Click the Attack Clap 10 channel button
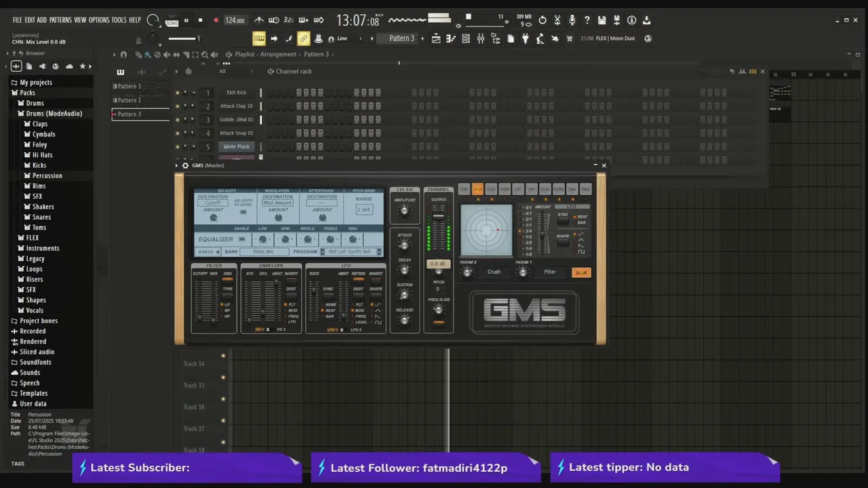Viewport: 868px width, 488px height. tap(236, 106)
